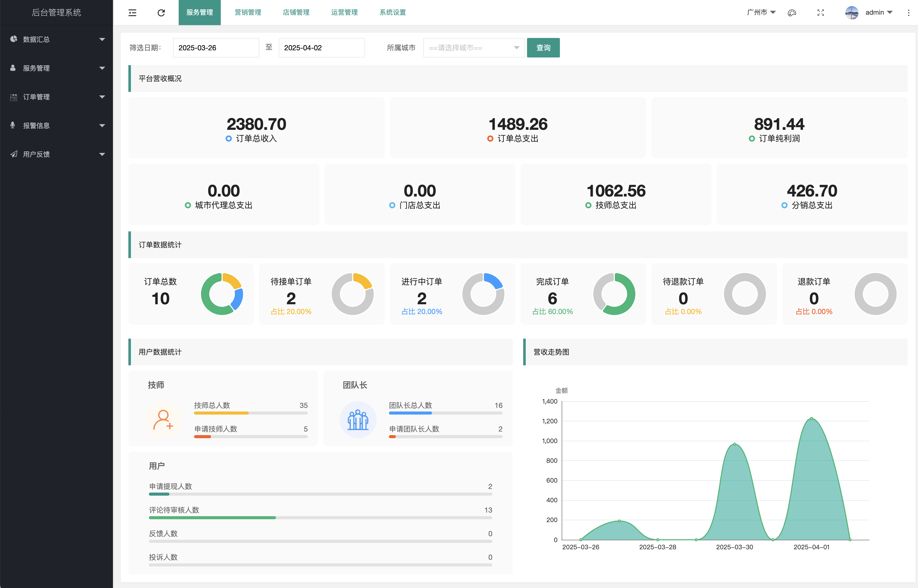
Task: Click the 技师 user-plus icon
Action: 163,420
